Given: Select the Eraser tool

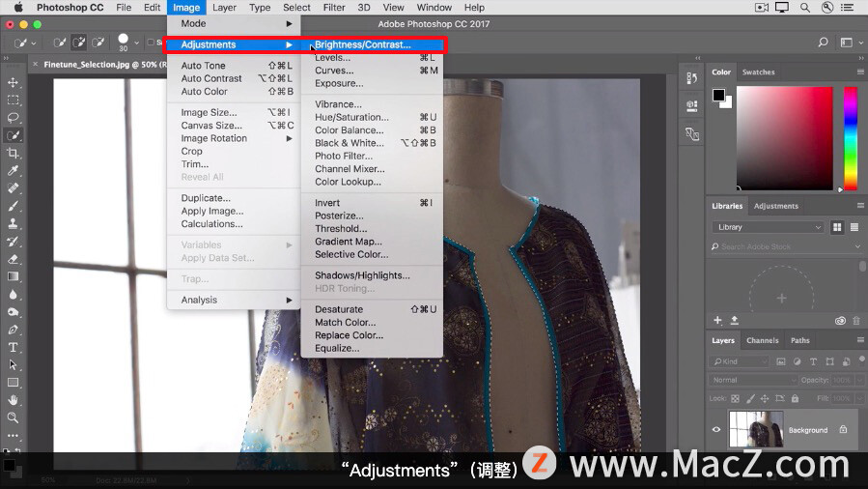Looking at the screenshot, I should [13, 259].
